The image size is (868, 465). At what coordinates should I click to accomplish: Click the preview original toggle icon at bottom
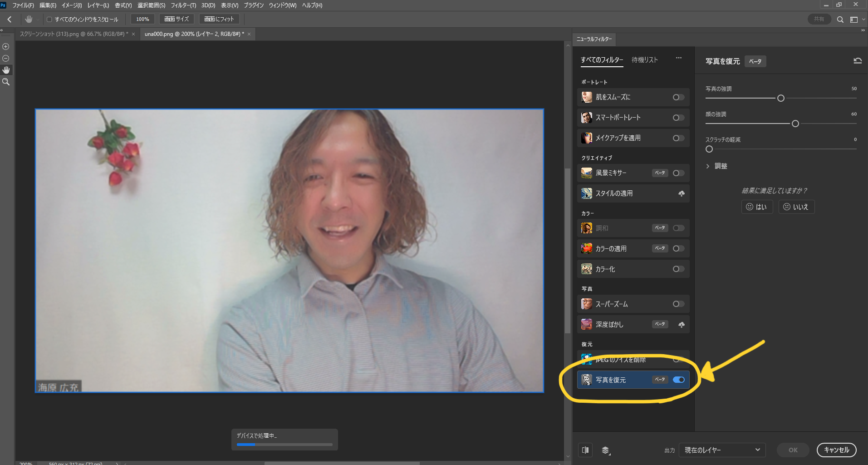click(x=585, y=450)
